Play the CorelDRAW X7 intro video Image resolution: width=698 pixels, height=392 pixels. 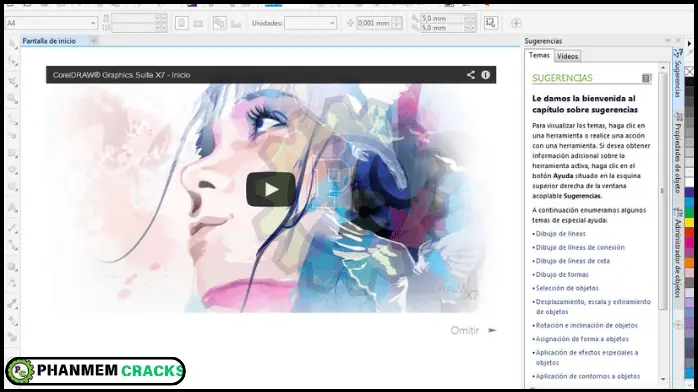271,190
